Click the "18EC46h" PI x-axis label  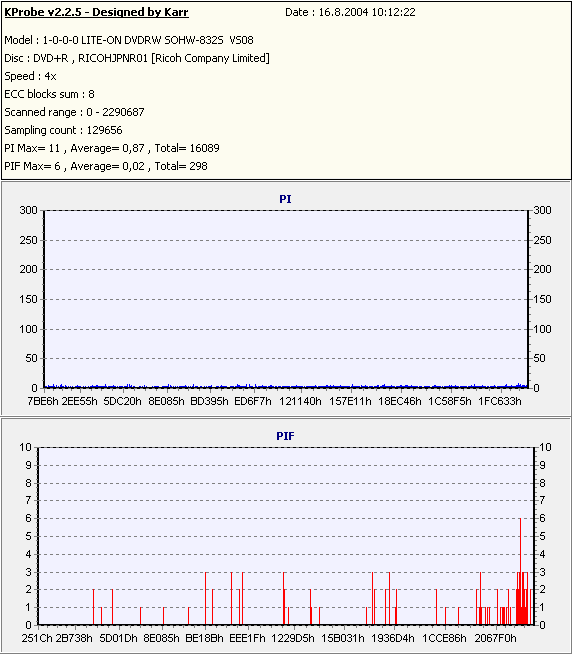tap(400, 401)
